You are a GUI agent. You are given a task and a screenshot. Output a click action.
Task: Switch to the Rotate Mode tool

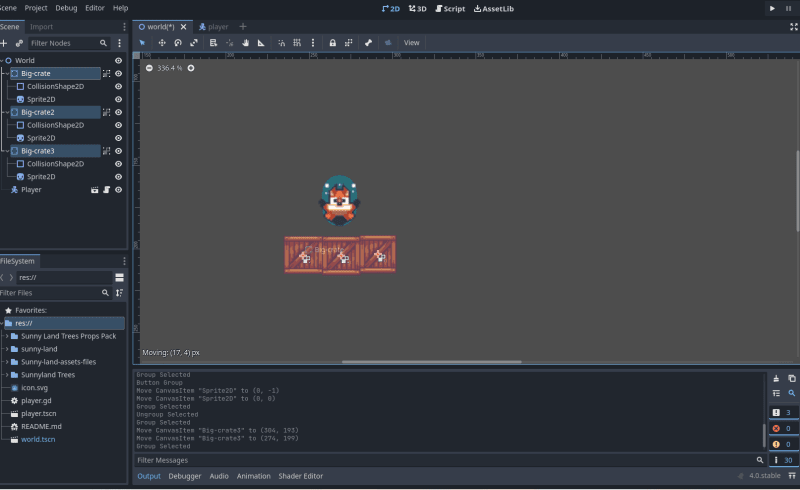(178, 43)
